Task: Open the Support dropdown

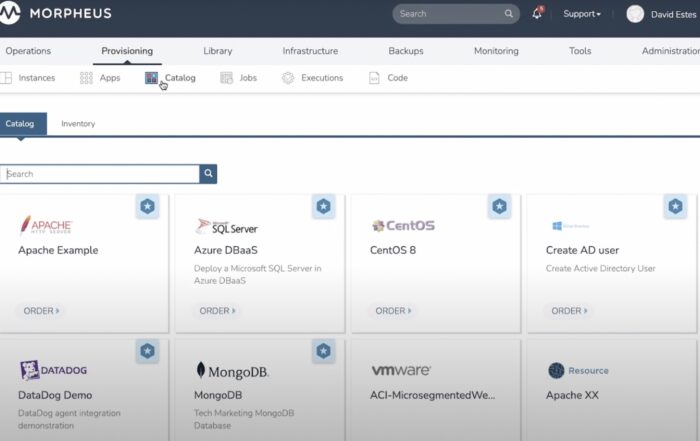Action: [582, 14]
